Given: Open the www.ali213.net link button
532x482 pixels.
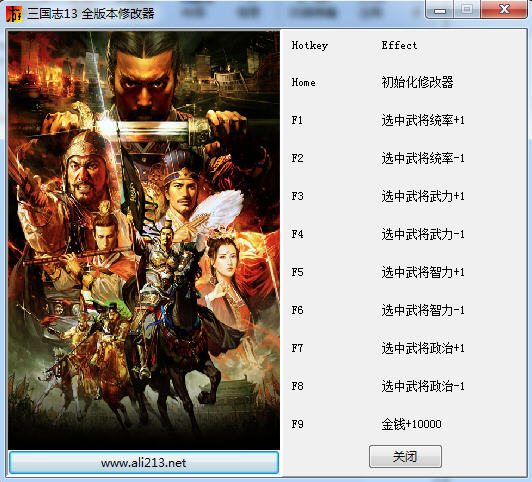Looking at the screenshot, I should pos(144,462).
